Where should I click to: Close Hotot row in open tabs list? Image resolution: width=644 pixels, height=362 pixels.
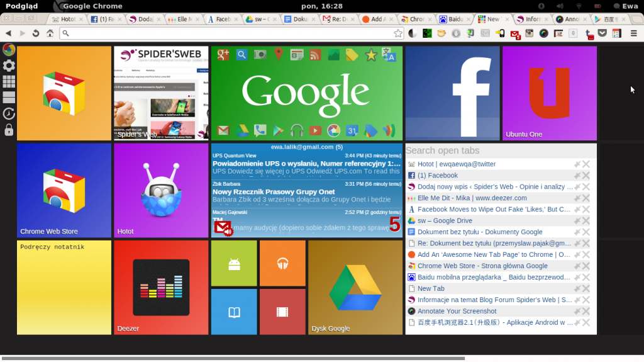[586, 164]
